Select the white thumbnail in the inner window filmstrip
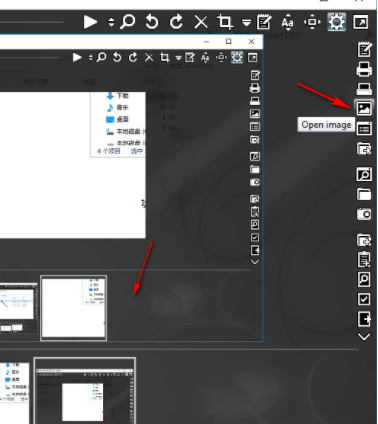 pos(74,308)
